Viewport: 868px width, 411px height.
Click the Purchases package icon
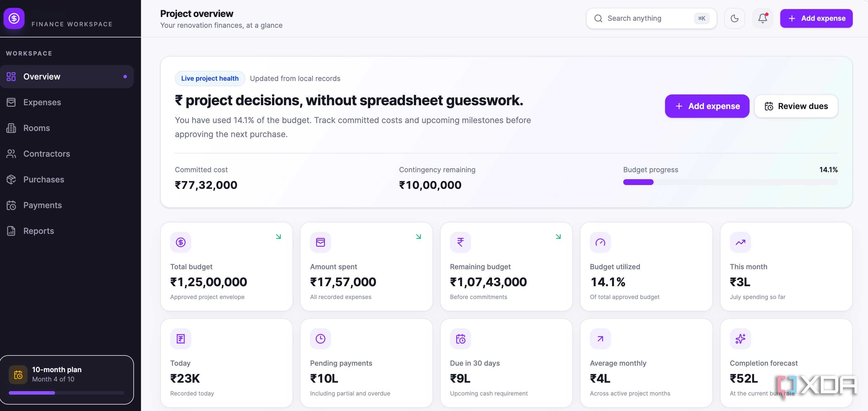(x=11, y=179)
